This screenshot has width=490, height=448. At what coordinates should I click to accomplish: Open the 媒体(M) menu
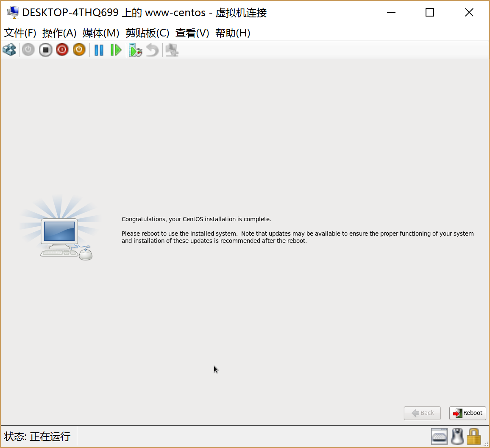[101, 33]
